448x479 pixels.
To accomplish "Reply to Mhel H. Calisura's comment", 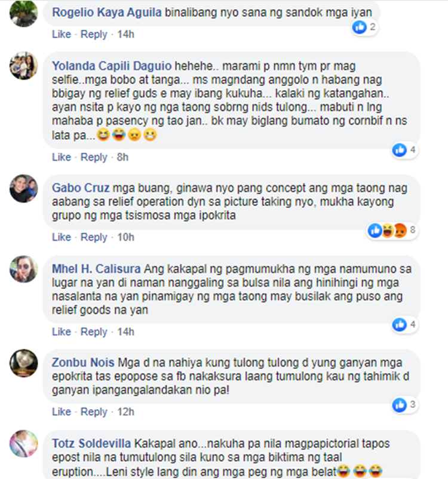I will [94, 331].
